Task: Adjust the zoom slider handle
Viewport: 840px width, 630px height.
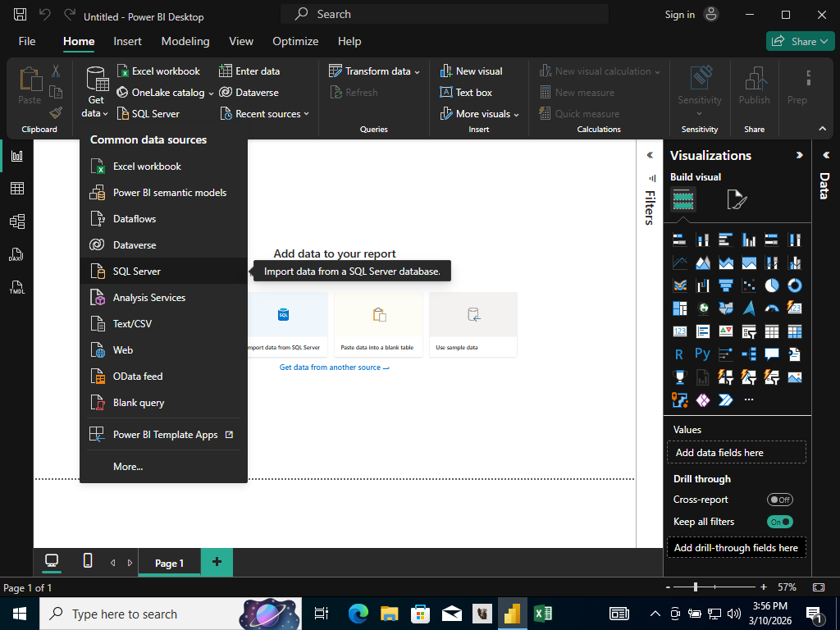Action: click(696, 587)
